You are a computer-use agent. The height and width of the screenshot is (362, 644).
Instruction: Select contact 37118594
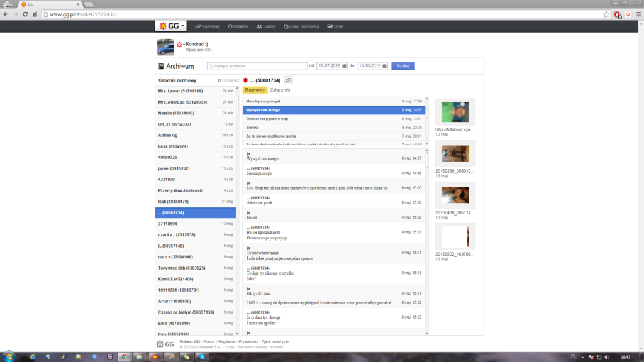[196, 224]
